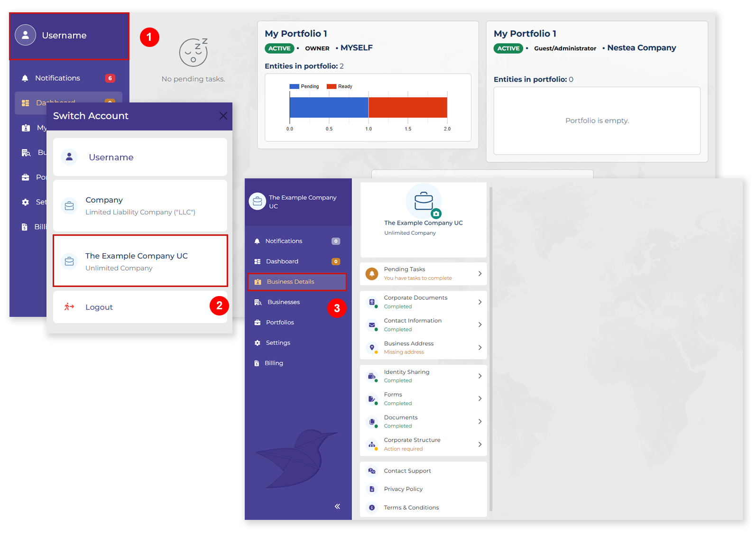Click the Dashboard grid icon in company sidebar

pyautogui.click(x=258, y=261)
